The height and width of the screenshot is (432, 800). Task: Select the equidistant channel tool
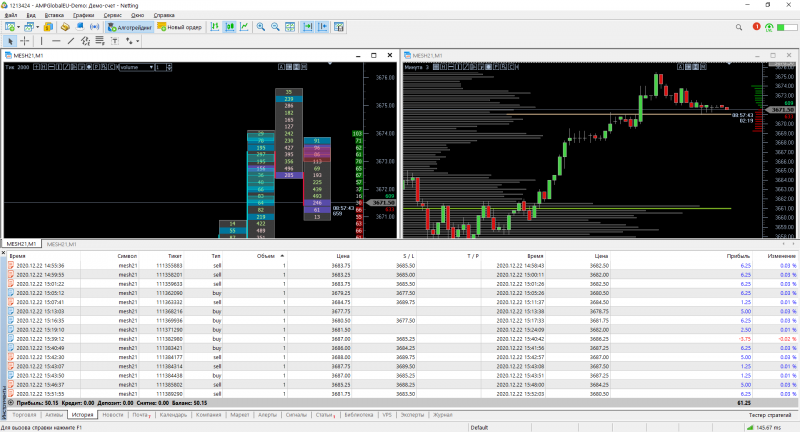point(85,41)
